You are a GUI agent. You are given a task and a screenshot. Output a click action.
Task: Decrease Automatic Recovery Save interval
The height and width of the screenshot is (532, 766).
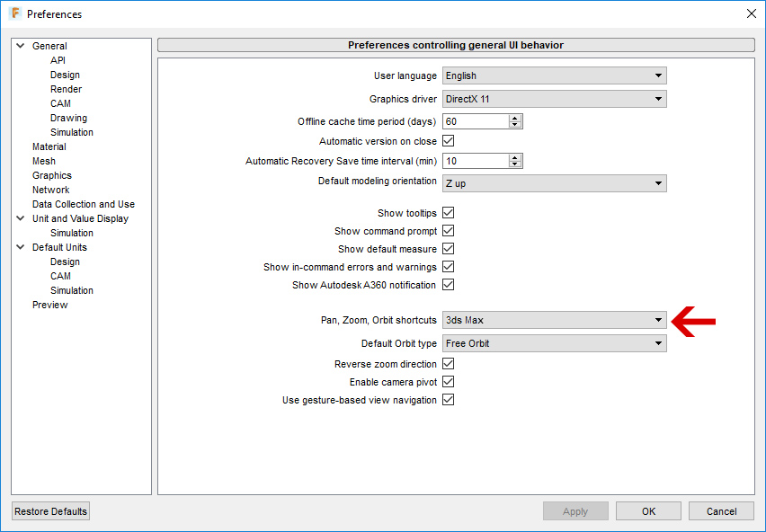click(515, 164)
